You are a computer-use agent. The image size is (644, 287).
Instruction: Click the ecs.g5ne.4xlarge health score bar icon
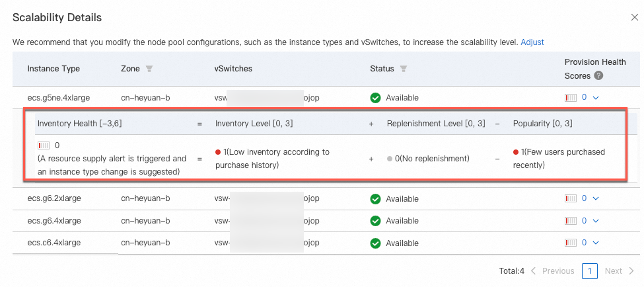[571, 98]
